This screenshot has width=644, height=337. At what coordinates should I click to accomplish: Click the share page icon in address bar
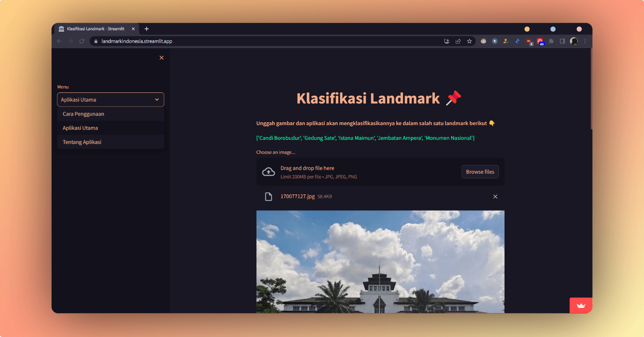coord(458,41)
